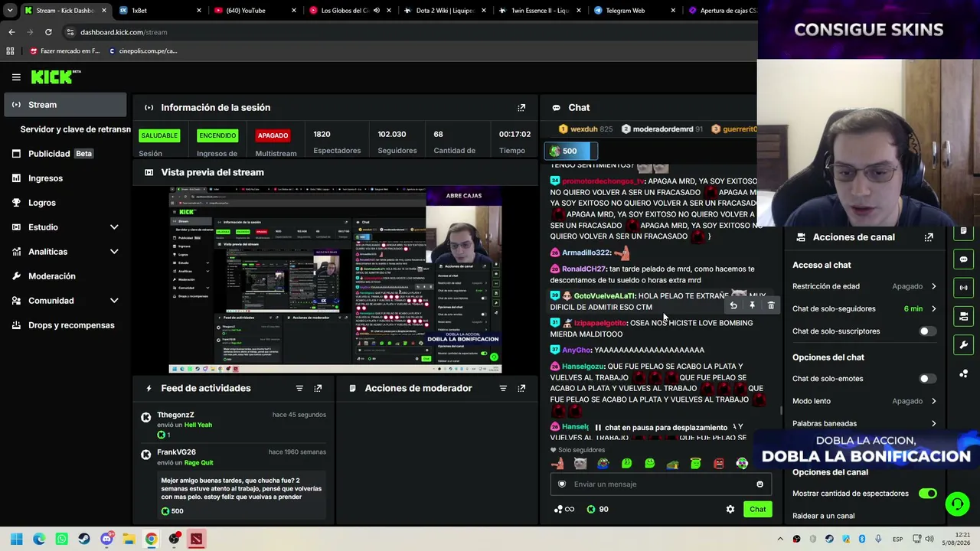Image resolution: width=980 pixels, height=551 pixels.
Task: Open Windows Start menu
Action: coord(16,539)
